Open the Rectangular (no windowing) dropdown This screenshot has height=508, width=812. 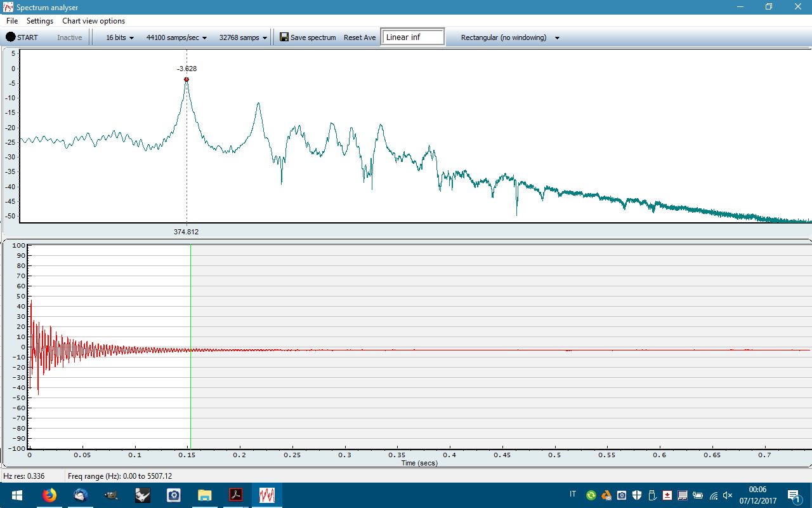(510, 37)
